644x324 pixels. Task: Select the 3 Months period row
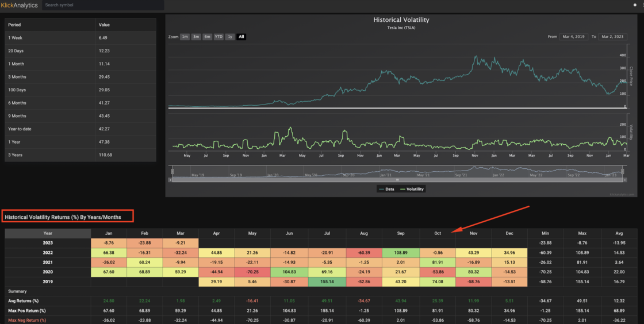[80, 77]
